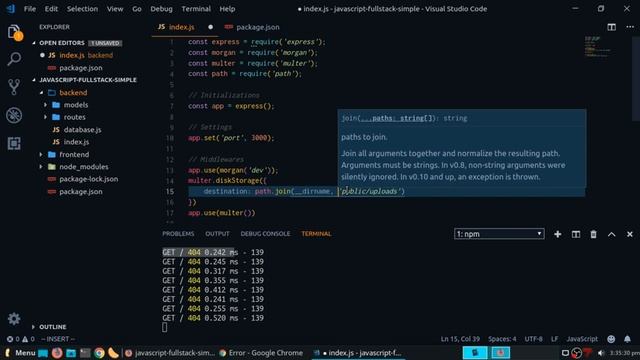Open the Debug menu
This screenshot has height=360, width=640.
point(161,9)
